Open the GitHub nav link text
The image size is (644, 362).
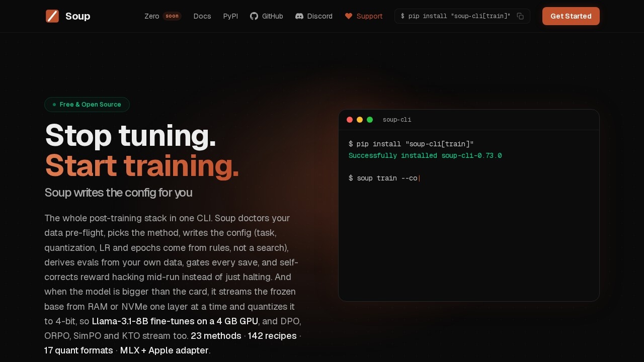(273, 16)
